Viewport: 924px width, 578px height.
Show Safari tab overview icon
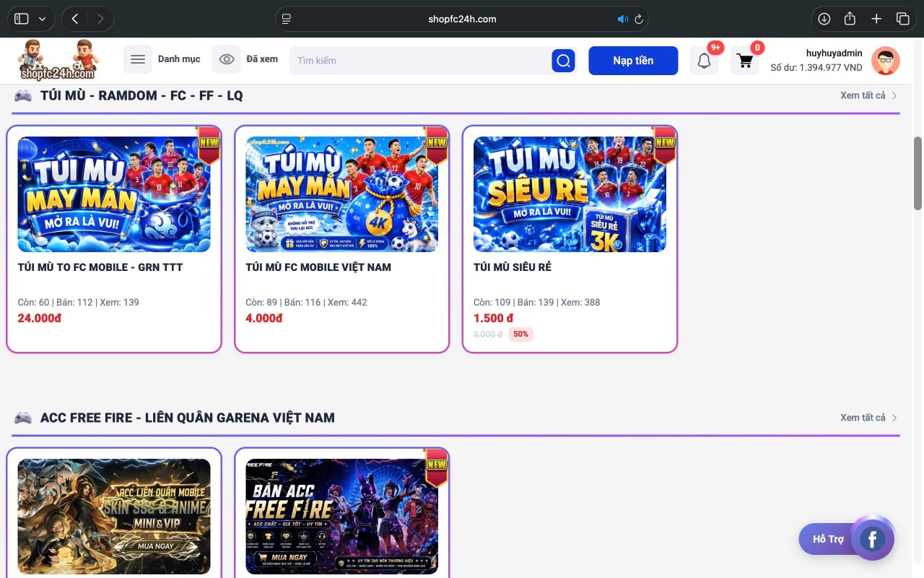(x=902, y=19)
